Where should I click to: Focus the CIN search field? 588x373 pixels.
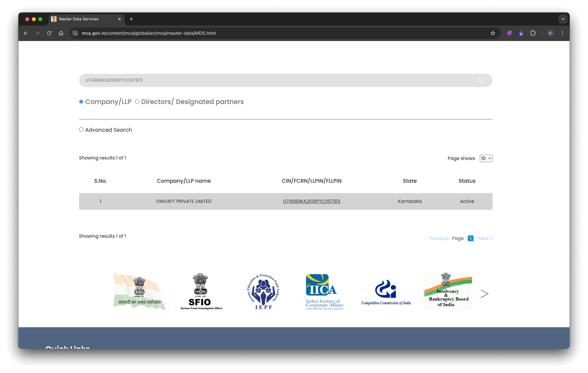tap(286, 80)
